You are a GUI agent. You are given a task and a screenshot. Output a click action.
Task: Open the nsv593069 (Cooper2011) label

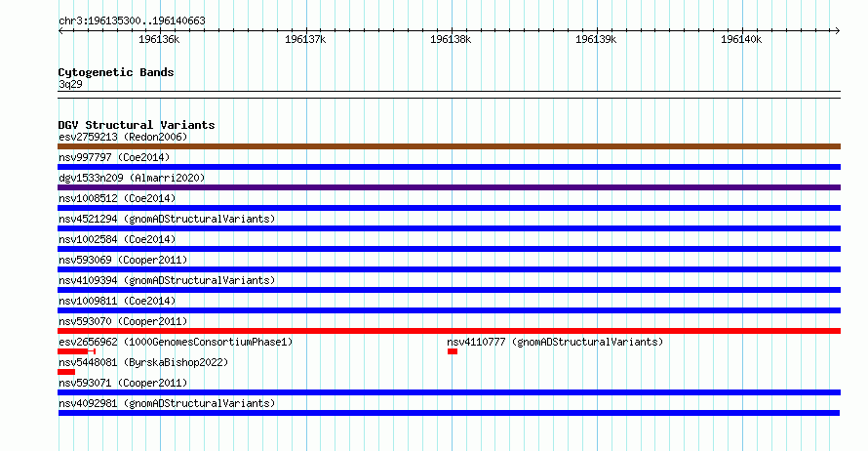click(123, 260)
